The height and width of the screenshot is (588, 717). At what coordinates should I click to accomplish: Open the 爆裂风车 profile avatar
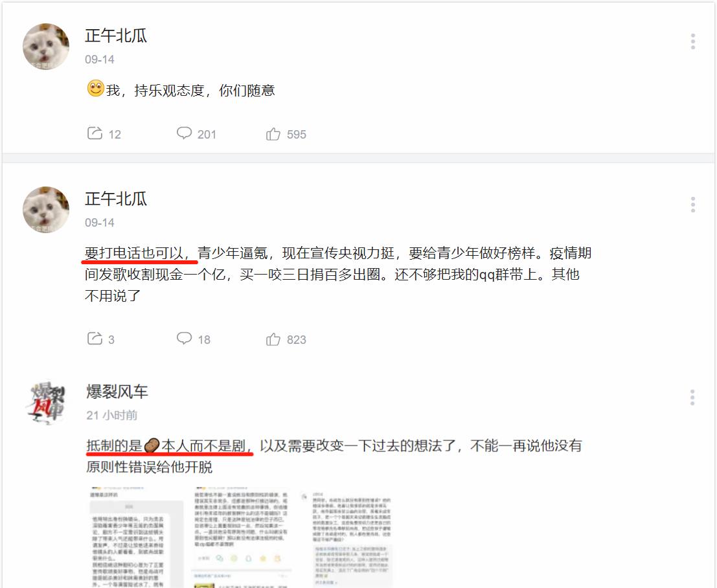click(47, 403)
